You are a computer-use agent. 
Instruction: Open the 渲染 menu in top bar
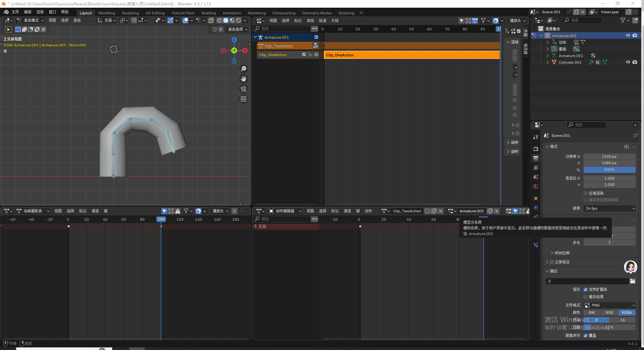[40, 12]
